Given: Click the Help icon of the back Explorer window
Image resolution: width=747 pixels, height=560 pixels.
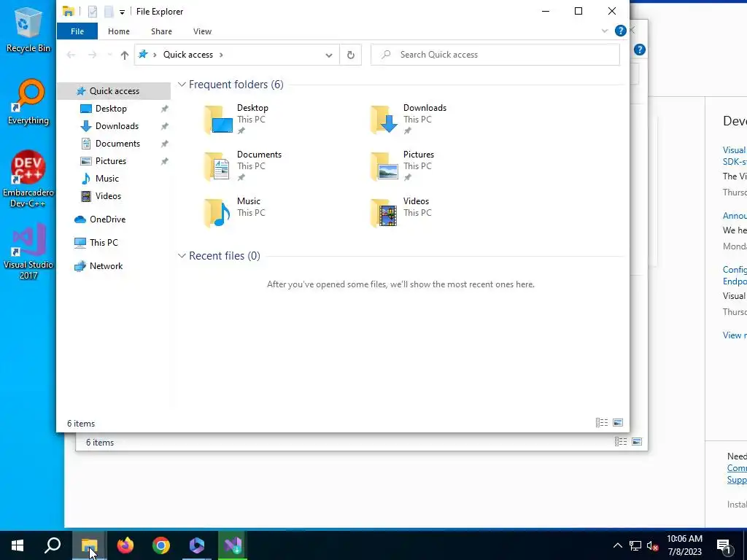Looking at the screenshot, I should pos(640,50).
